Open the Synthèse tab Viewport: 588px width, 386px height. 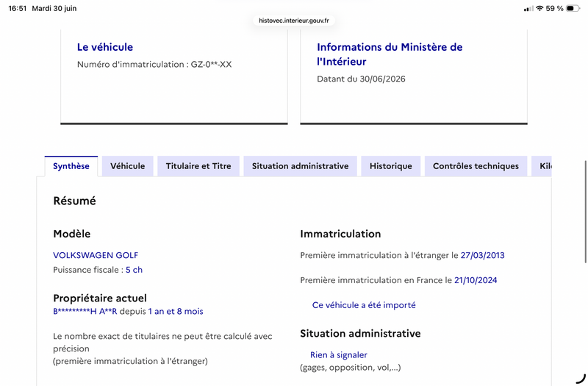(71, 166)
